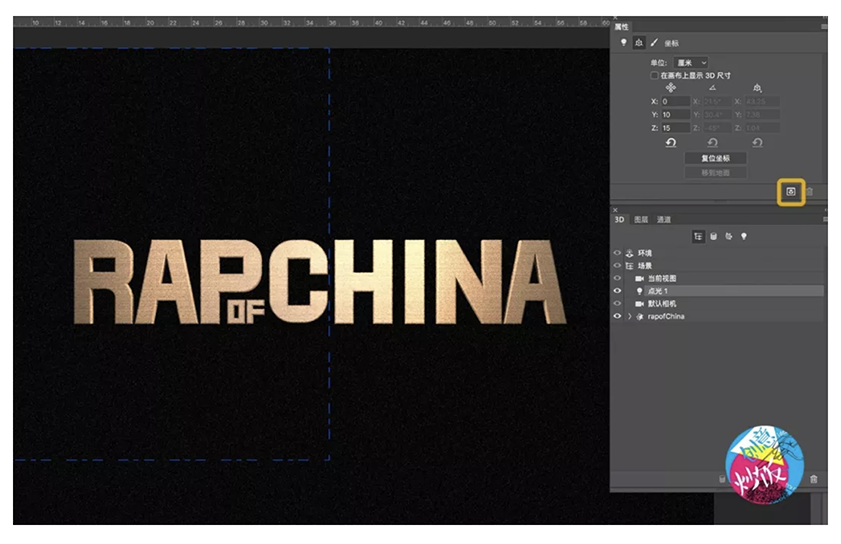Viewport: 841px width, 544px height.
Task: Hide the rapofChina mesh
Action: (617, 317)
